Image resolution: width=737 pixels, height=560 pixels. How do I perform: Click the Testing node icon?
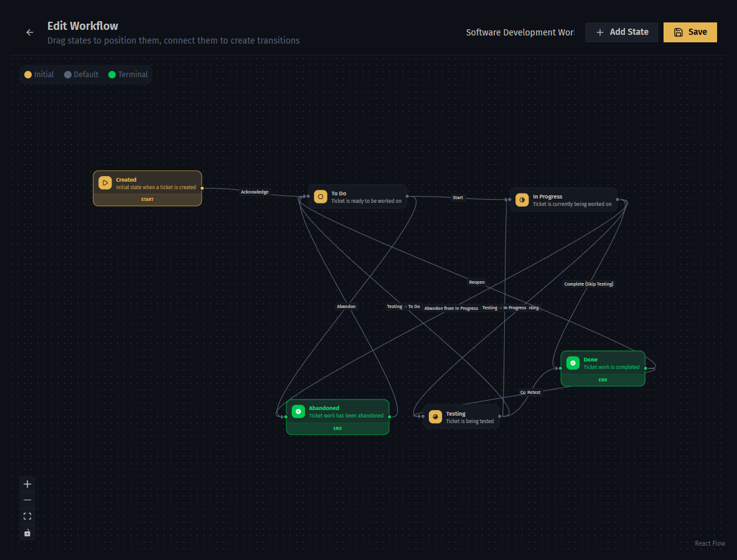tap(436, 417)
